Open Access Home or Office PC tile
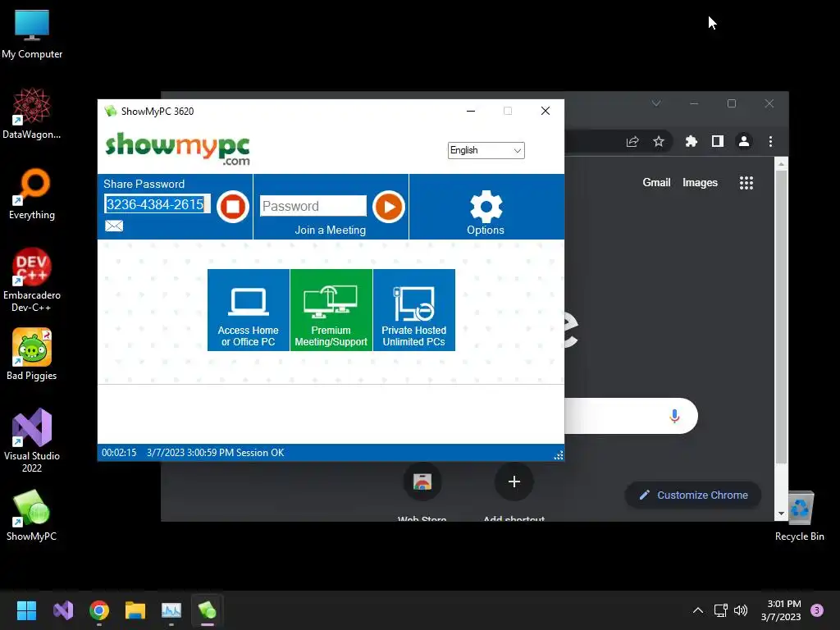This screenshot has height=630, width=840. [249, 310]
